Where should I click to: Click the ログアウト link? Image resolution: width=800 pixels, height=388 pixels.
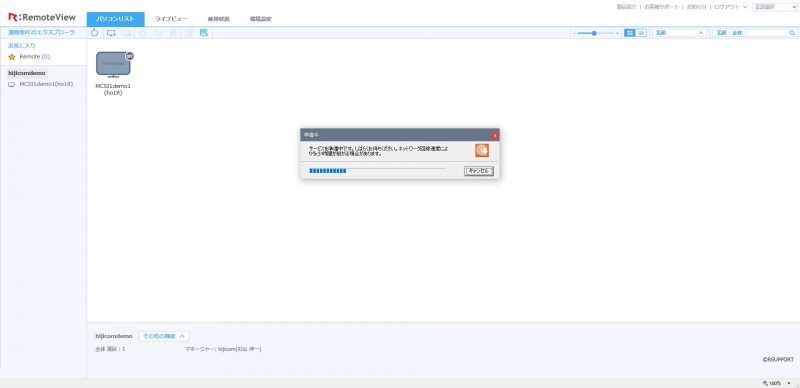[726, 7]
